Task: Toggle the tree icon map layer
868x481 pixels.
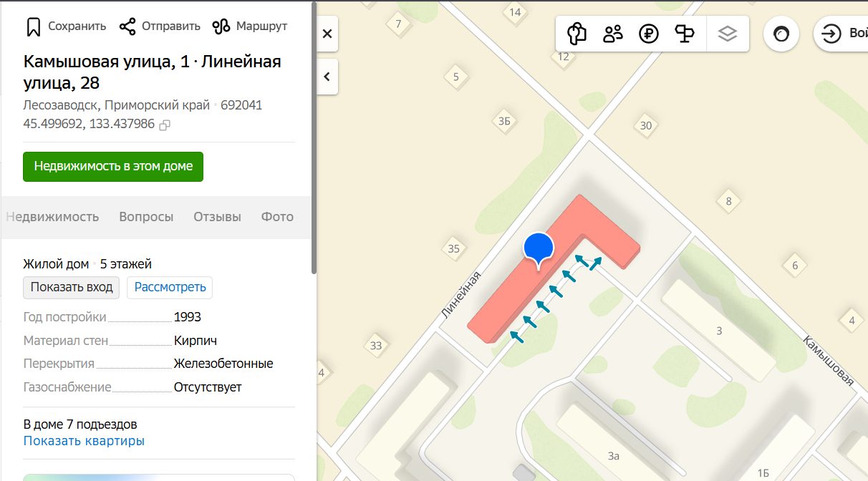Action: point(577,34)
